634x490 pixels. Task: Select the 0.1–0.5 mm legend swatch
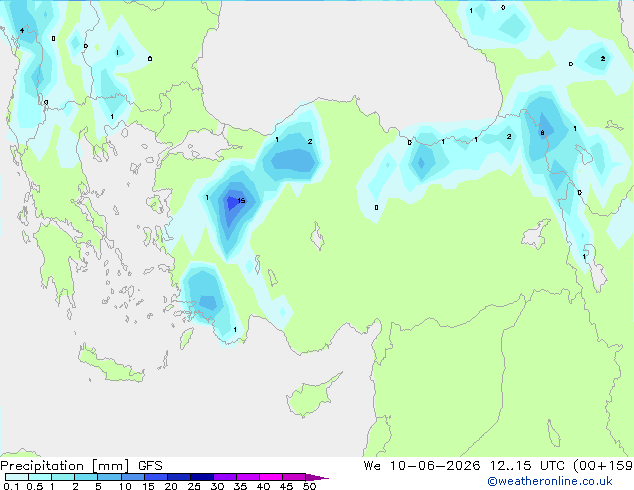(x=17, y=477)
